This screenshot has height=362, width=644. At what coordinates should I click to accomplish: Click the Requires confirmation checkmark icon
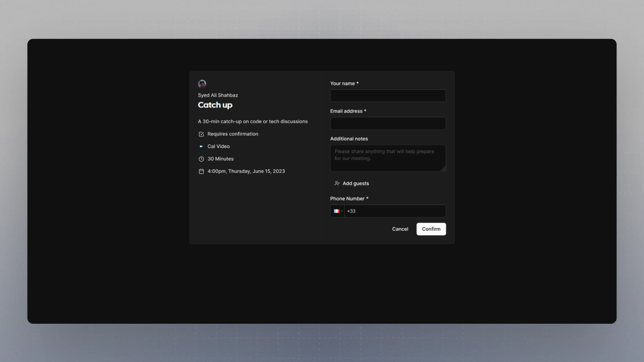[201, 134]
